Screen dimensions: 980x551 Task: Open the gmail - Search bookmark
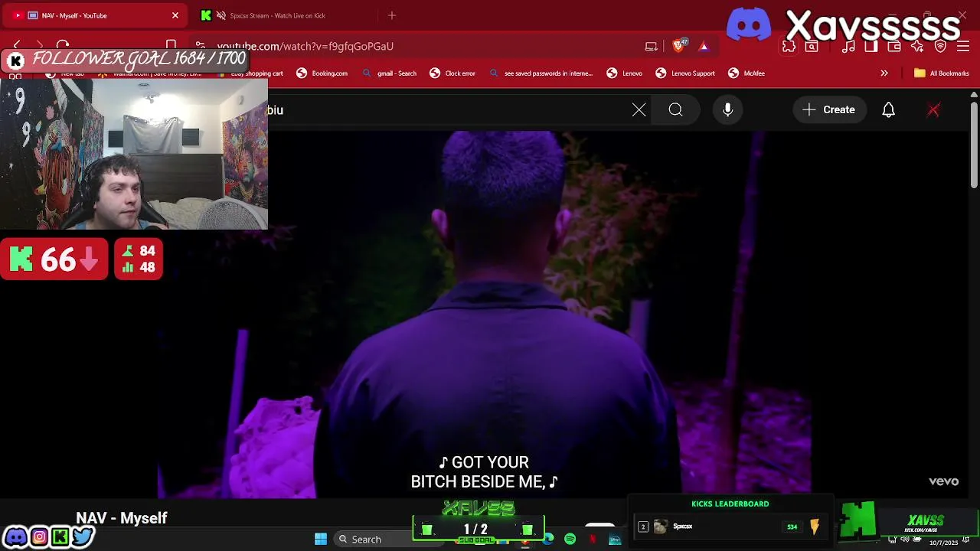[x=390, y=73]
